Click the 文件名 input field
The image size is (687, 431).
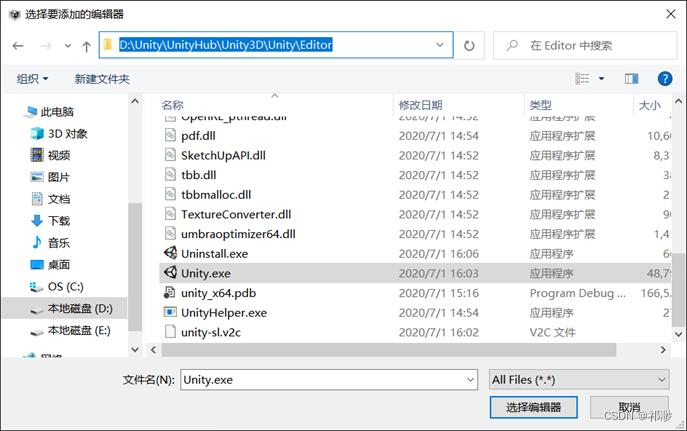tap(329, 380)
